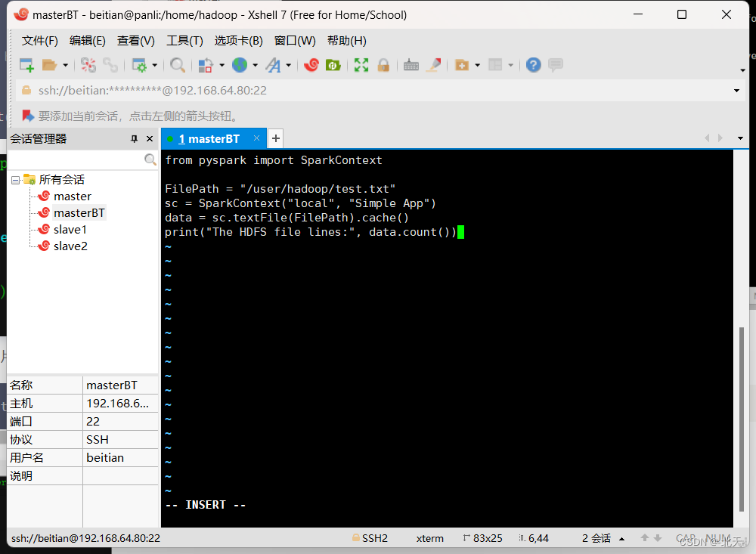Click the globe encoding icon
Screen dimensions: 756x554
[x=240, y=64]
